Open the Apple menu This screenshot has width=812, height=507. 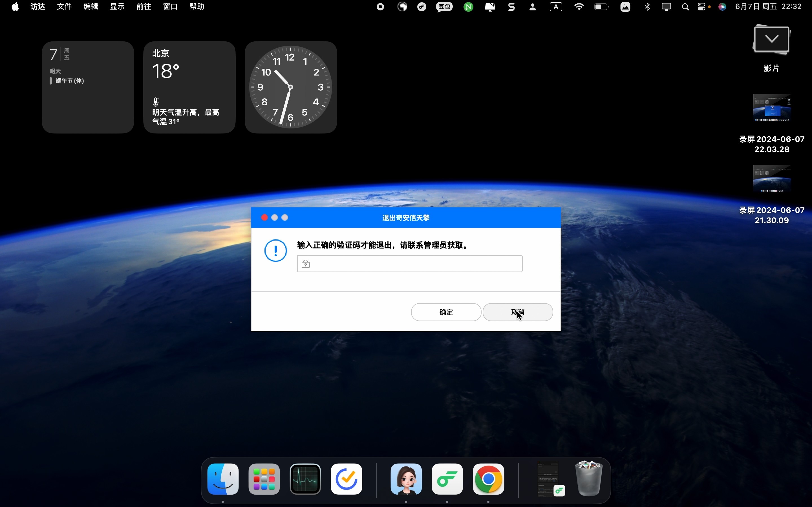15,7
